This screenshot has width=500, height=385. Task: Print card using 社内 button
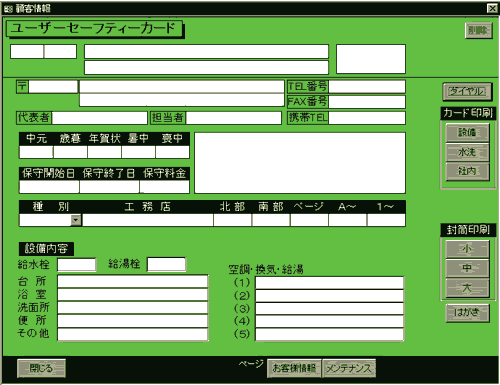(x=467, y=171)
